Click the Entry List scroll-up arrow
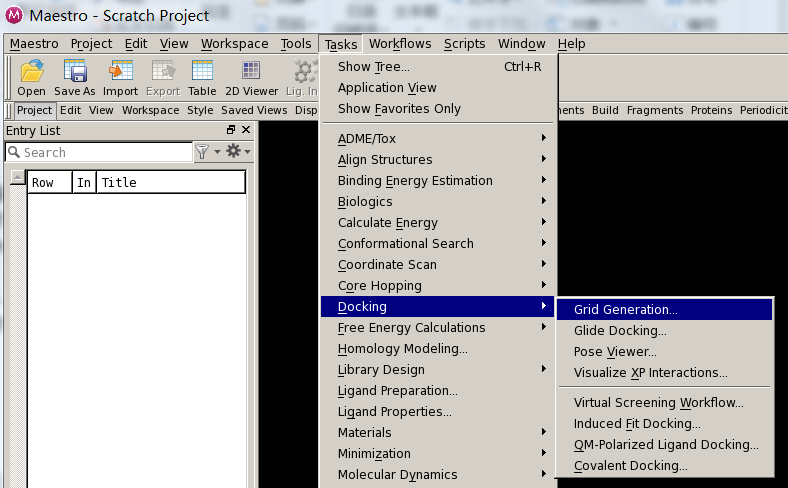This screenshot has width=788, height=488. pyautogui.click(x=18, y=177)
